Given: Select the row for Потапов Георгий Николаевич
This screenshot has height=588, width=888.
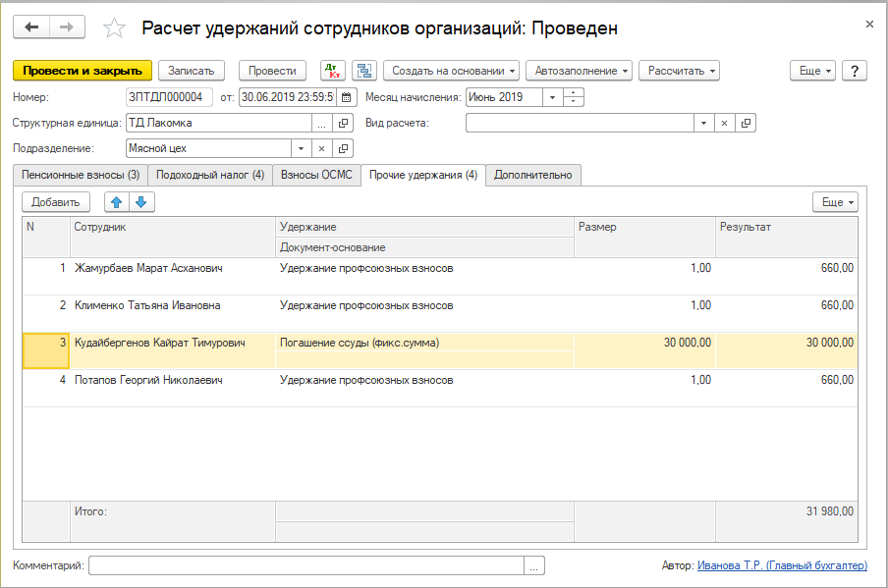Looking at the screenshot, I should coord(148,380).
